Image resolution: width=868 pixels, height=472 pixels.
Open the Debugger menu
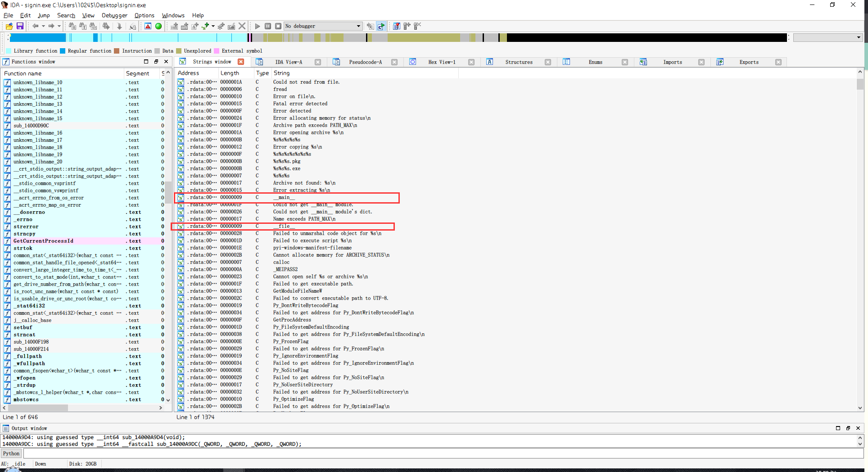pyautogui.click(x=114, y=15)
